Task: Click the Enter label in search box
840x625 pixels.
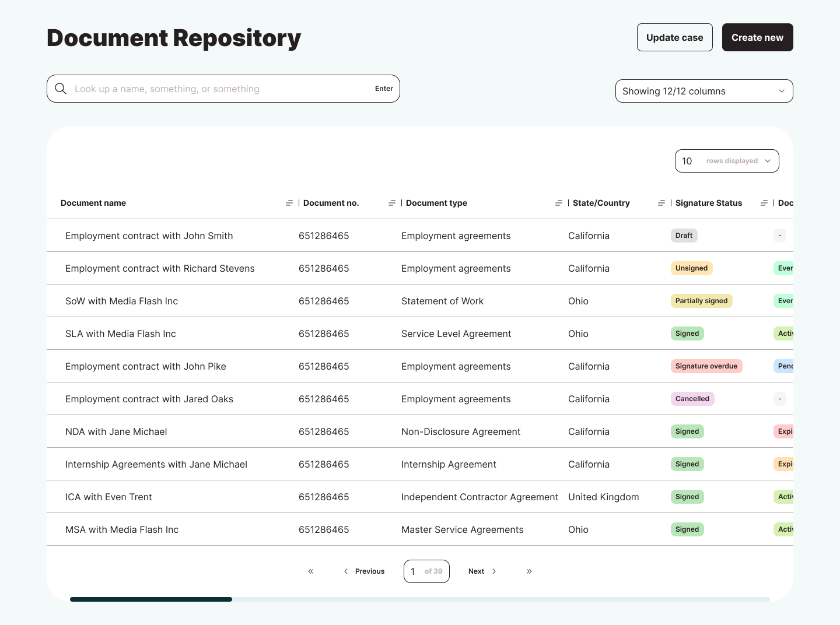Action: pos(384,89)
